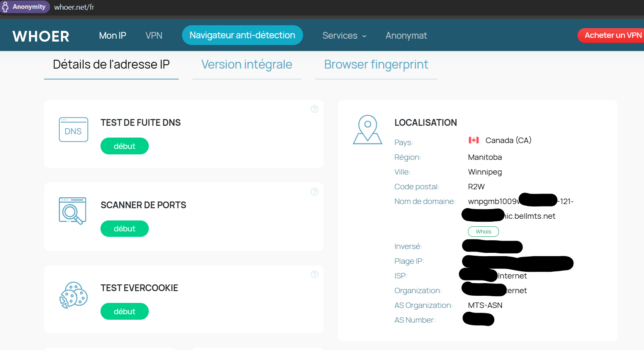Open the Anonymat page
This screenshot has width=644, height=350.
point(406,36)
